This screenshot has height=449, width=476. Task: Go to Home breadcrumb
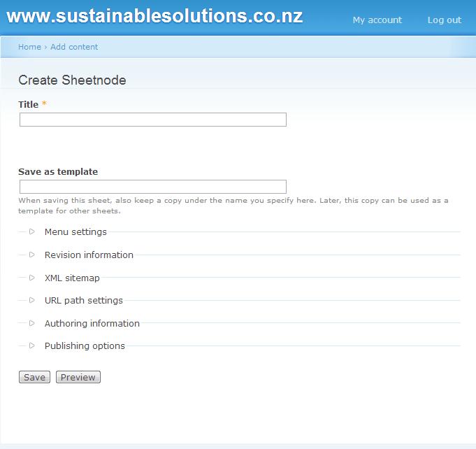(x=29, y=47)
